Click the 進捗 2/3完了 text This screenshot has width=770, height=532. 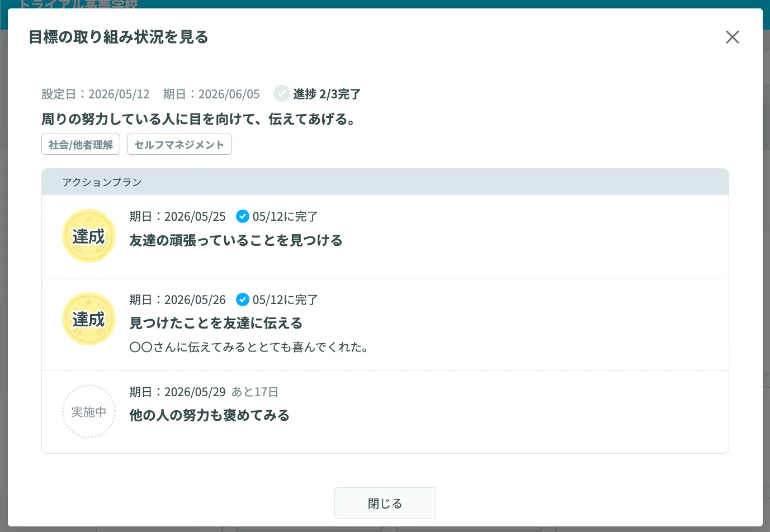tap(327, 94)
